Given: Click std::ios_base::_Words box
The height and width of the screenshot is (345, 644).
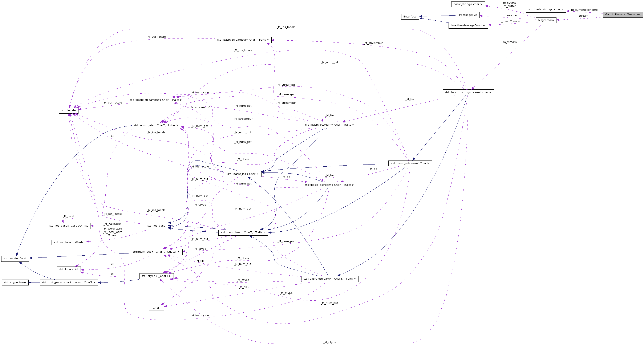Looking at the screenshot, I should [x=69, y=242].
